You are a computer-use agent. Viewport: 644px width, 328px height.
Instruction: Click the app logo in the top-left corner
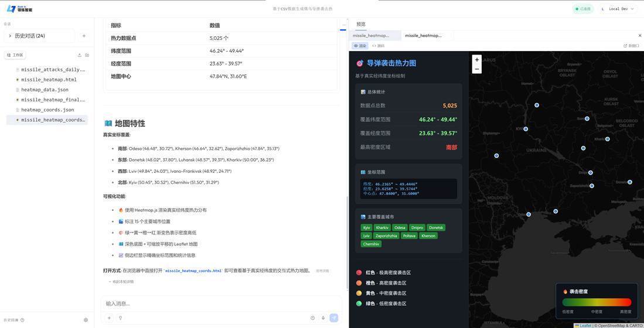pyautogui.click(x=19, y=9)
